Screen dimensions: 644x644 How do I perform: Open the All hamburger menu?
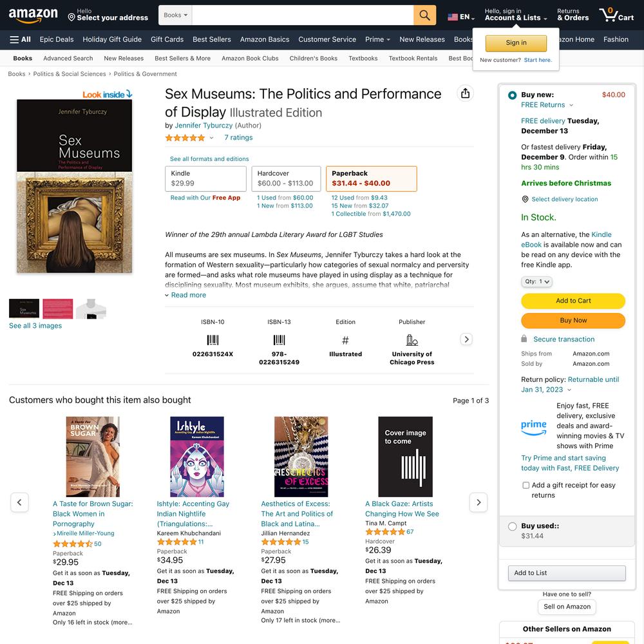click(20, 39)
